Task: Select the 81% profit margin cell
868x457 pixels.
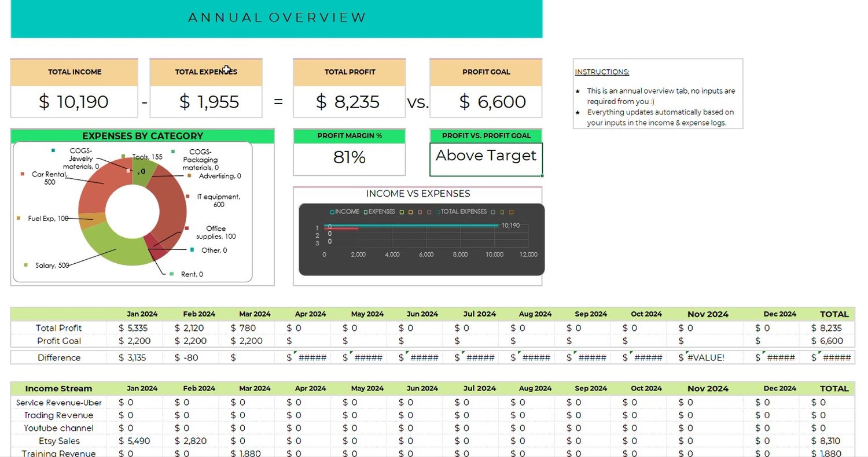Action: (350, 158)
